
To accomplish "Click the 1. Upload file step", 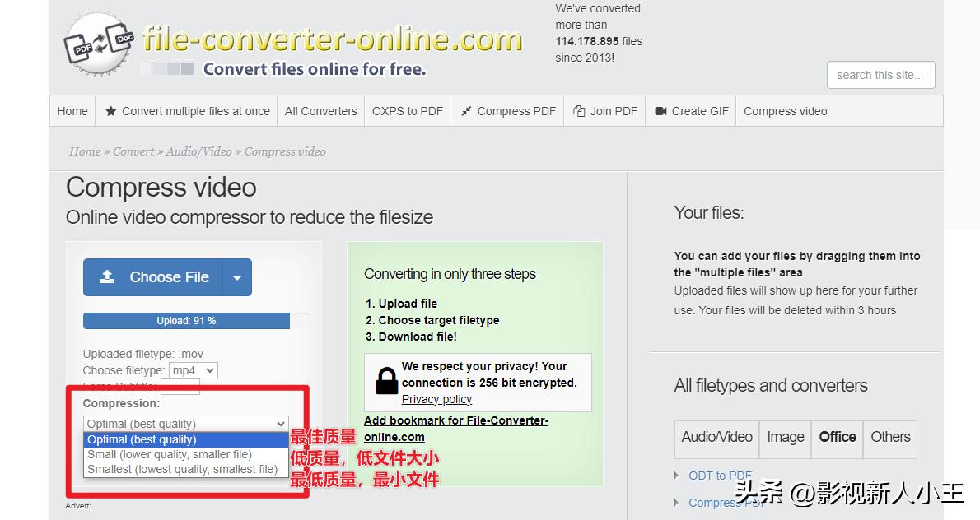I will [401, 304].
